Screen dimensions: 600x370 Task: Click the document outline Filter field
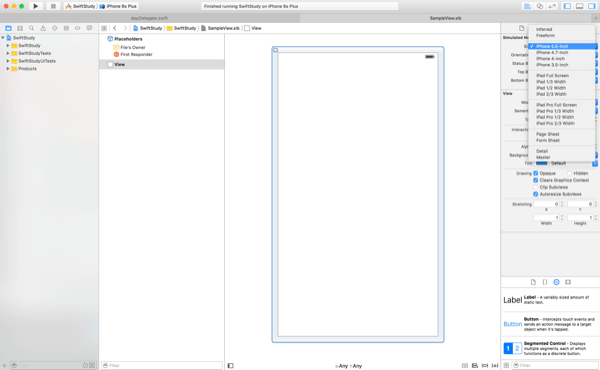point(161,365)
